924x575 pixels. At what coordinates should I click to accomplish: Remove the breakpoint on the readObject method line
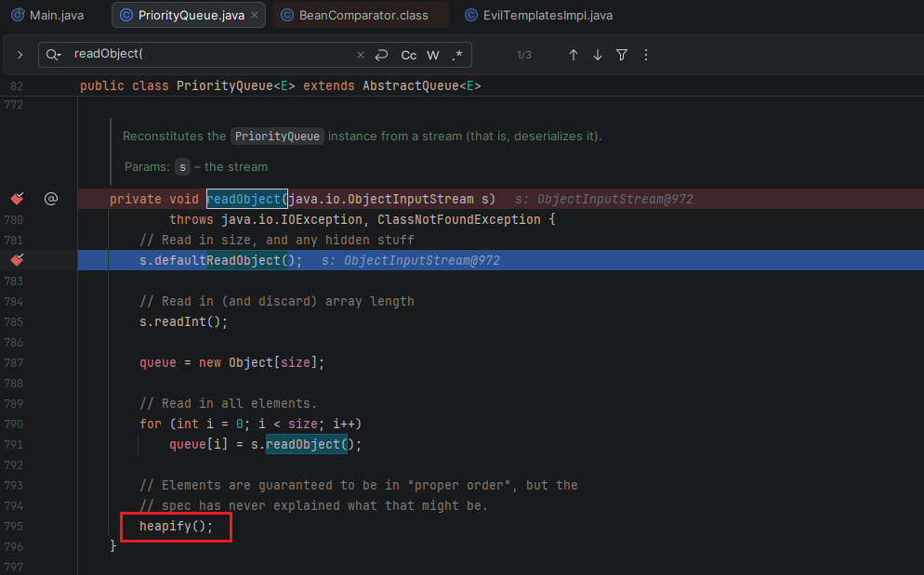[17, 199]
